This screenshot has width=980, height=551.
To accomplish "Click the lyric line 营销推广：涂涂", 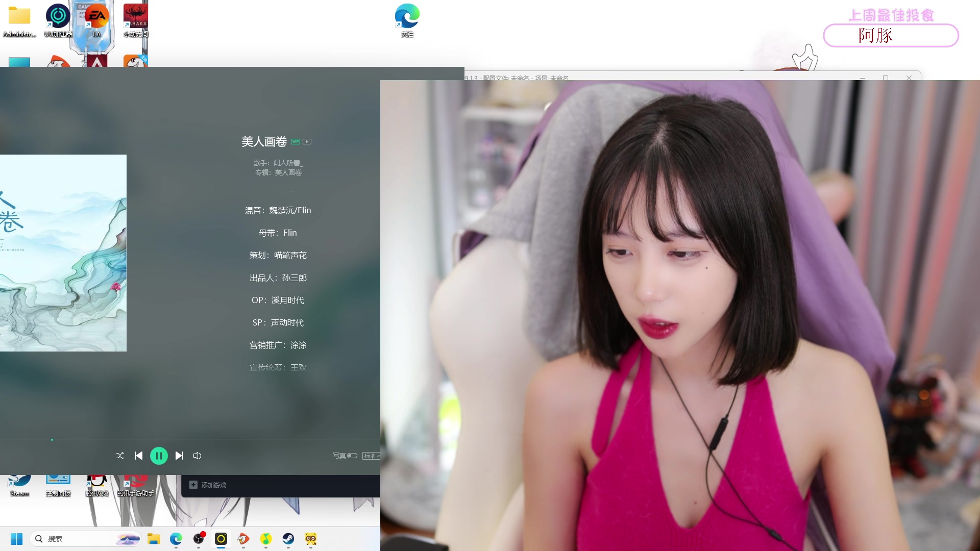I will coord(278,345).
